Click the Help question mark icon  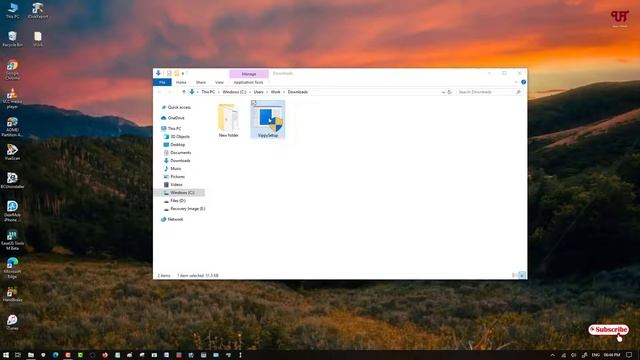pyautogui.click(x=523, y=82)
